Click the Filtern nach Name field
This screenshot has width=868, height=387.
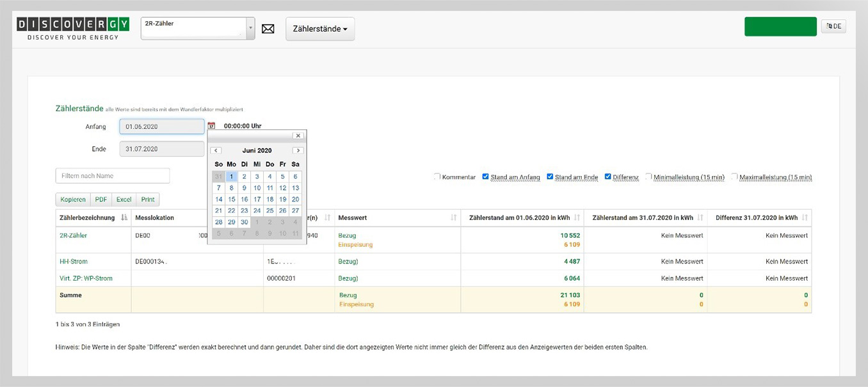pyautogui.click(x=113, y=176)
